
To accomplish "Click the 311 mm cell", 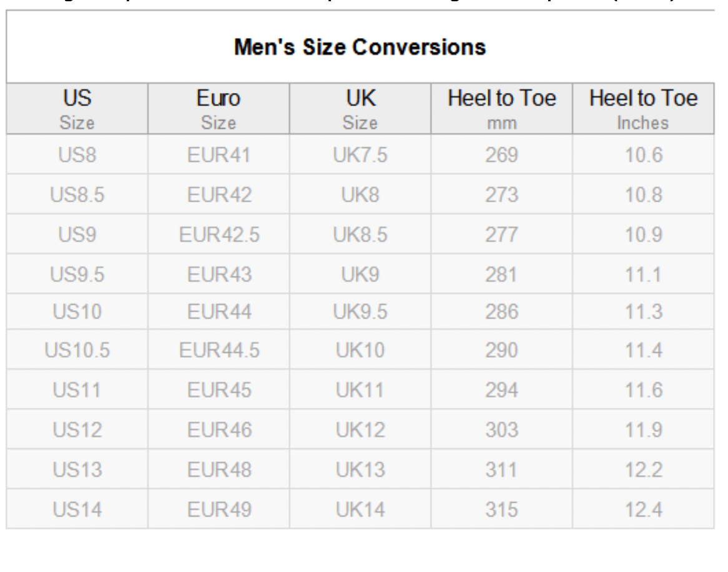I will point(502,470).
